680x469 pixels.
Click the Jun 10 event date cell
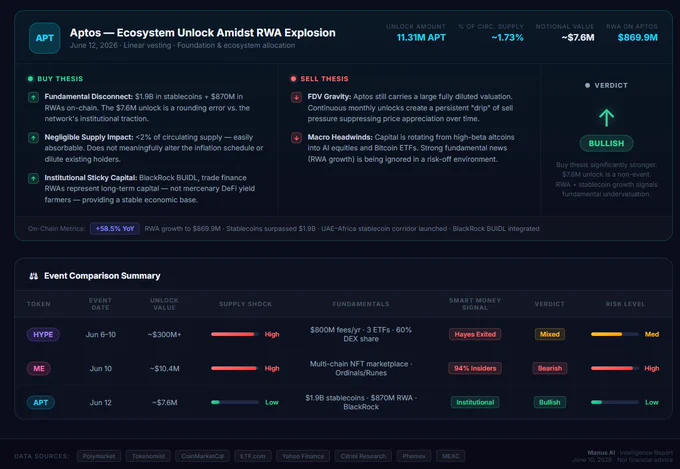[101, 368]
